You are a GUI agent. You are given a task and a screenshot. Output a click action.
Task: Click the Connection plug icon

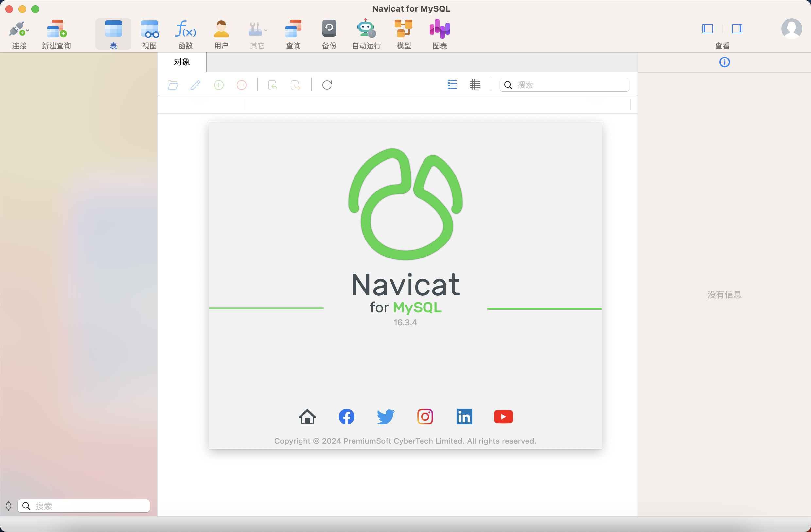tap(17, 29)
